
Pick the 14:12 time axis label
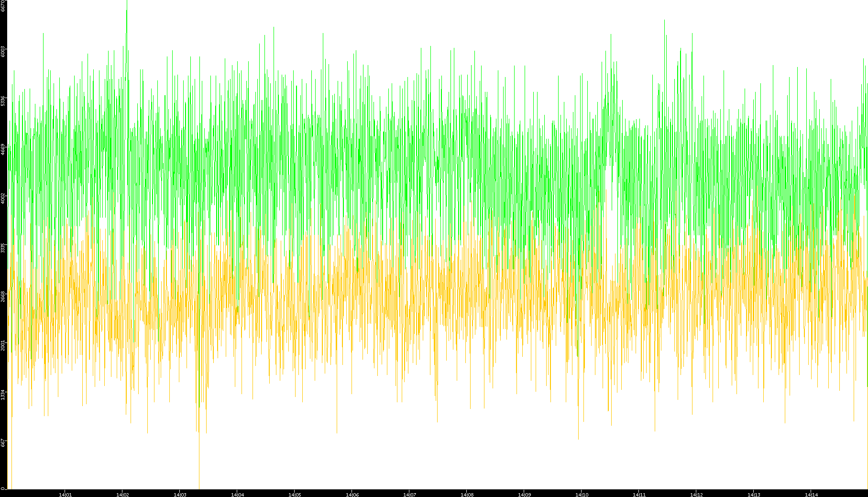point(696,495)
